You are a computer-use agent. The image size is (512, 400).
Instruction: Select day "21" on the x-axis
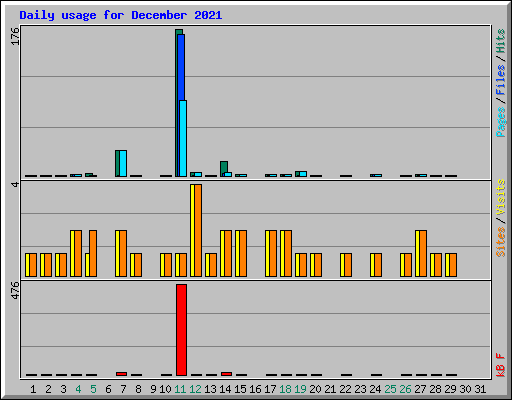tap(330, 389)
